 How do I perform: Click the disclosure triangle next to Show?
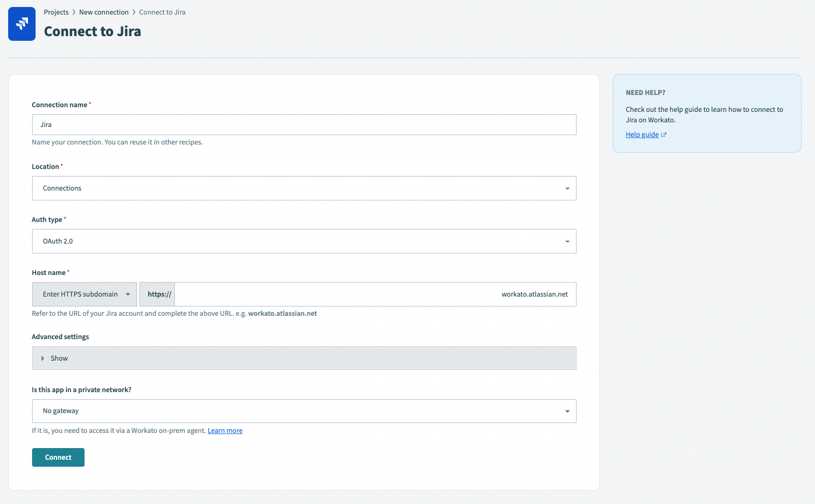tap(43, 358)
